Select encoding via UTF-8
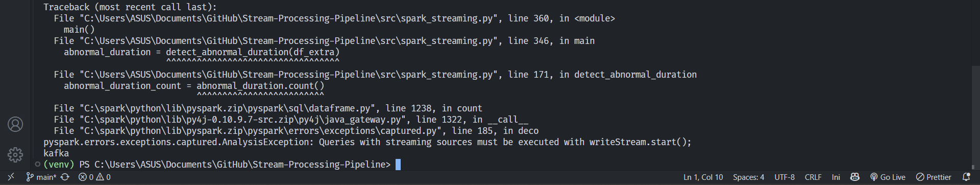The width and height of the screenshot is (980, 185). (785, 177)
